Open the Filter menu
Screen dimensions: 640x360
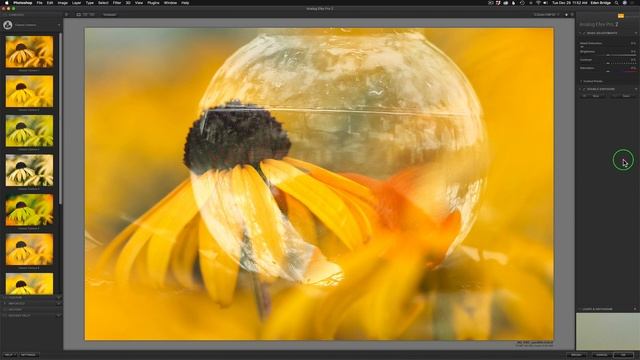pos(117,3)
